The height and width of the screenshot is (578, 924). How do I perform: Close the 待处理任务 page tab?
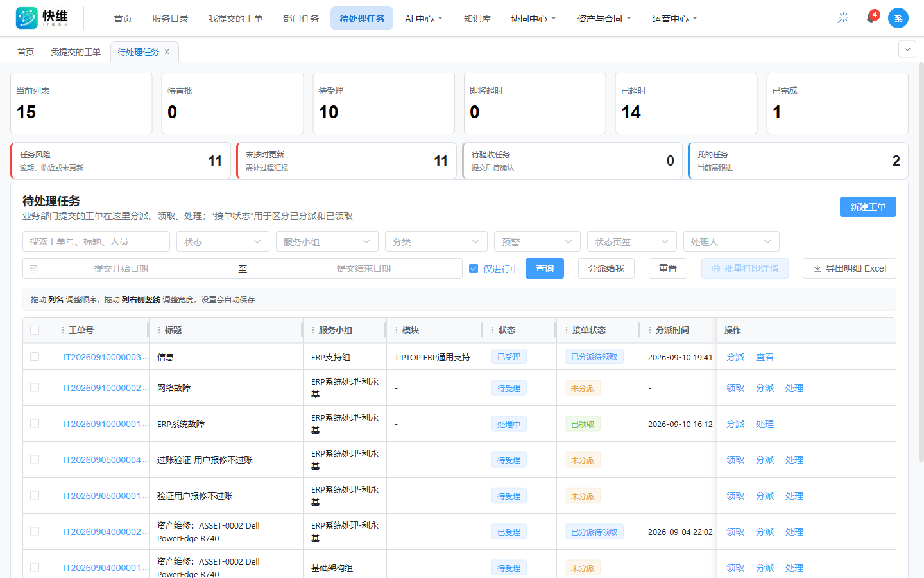click(167, 52)
